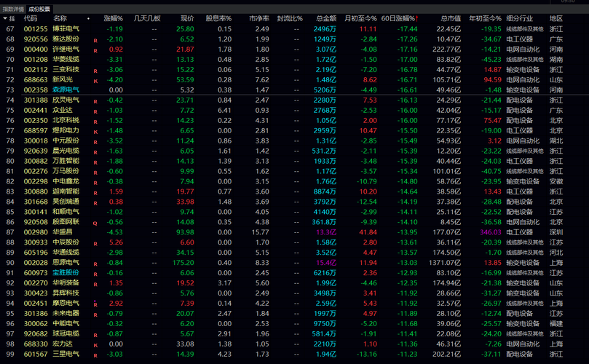Click the 市净率 column header
The height and width of the screenshot is (364, 589).
coord(259,18)
